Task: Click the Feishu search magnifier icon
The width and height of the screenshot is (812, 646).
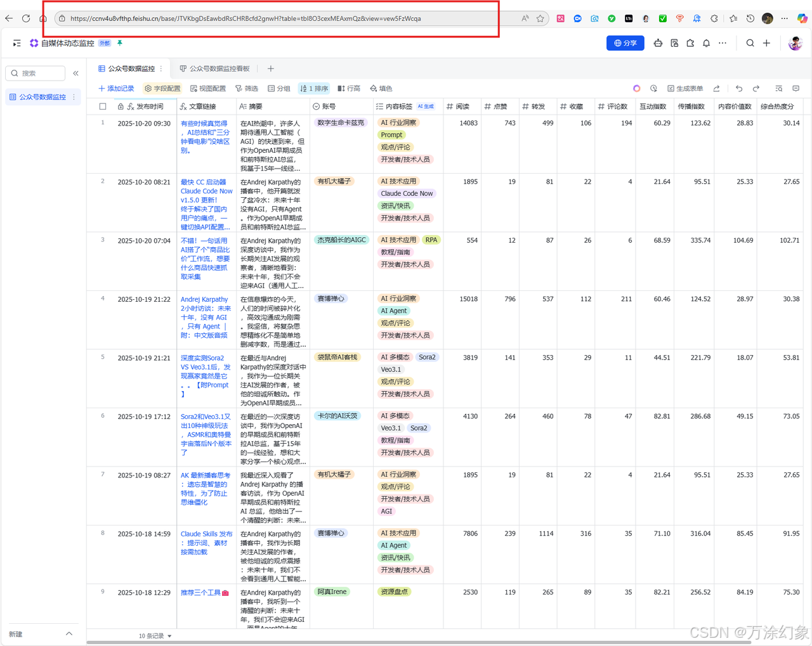Action: tap(750, 43)
